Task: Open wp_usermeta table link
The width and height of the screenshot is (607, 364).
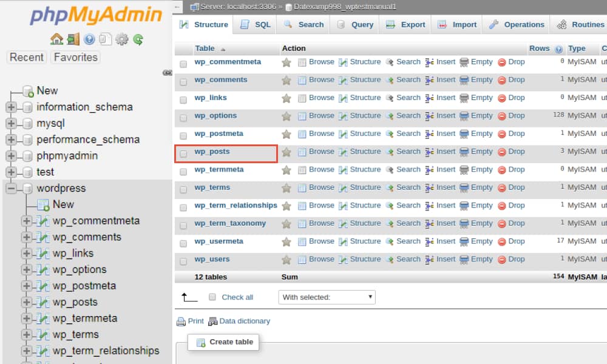Action: pyautogui.click(x=219, y=241)
